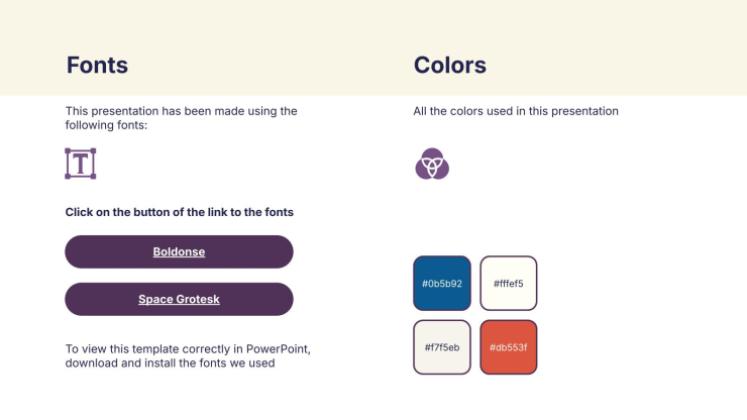
Task: Click the 'download and install the fonts' line
Action: [170, 363]
